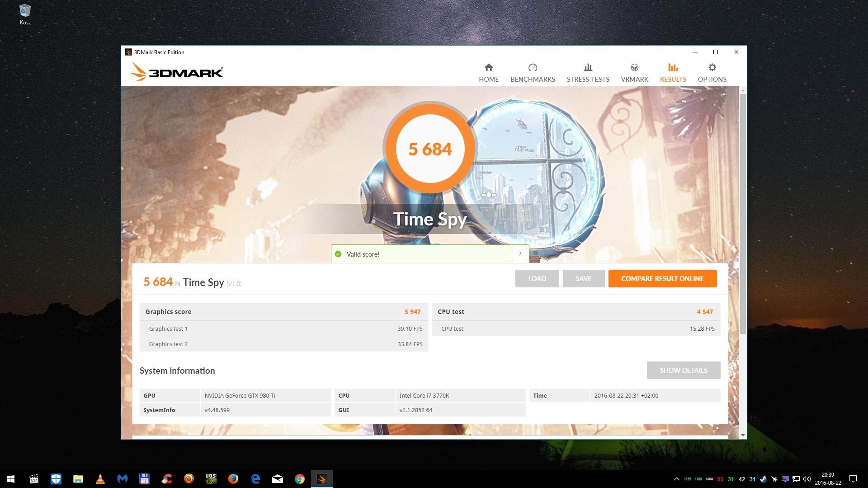The width and height of the screenshot is (868, 488).
Task: Open Windows Defender shield in taskbar
Action: (x=56, y=479)
